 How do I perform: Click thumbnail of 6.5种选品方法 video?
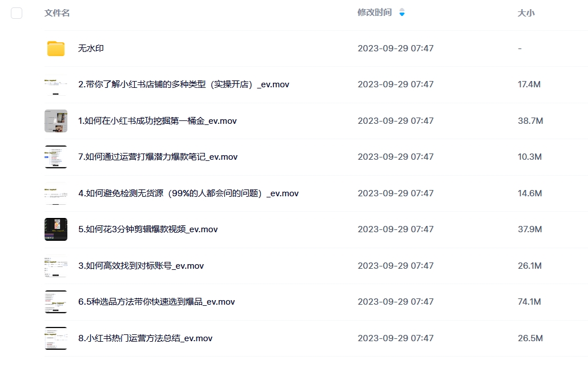click(56, 302)
